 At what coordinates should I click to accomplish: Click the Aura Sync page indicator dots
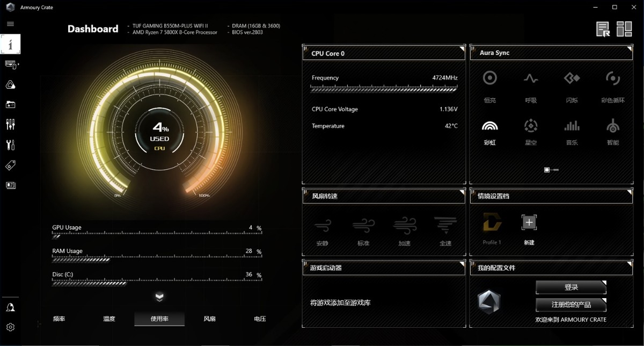pyautogui.click(x=551, y=170)
